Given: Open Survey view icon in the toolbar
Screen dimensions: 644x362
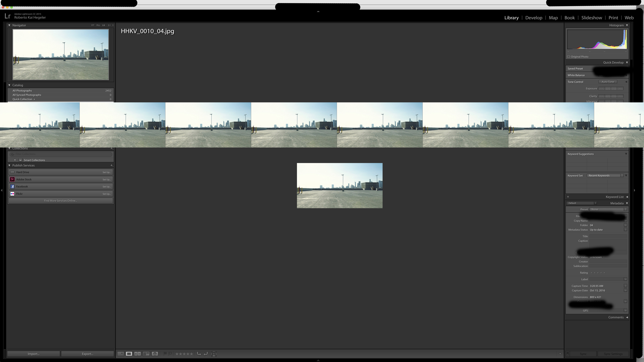Looking at the screenshot, I should [146, 354].
